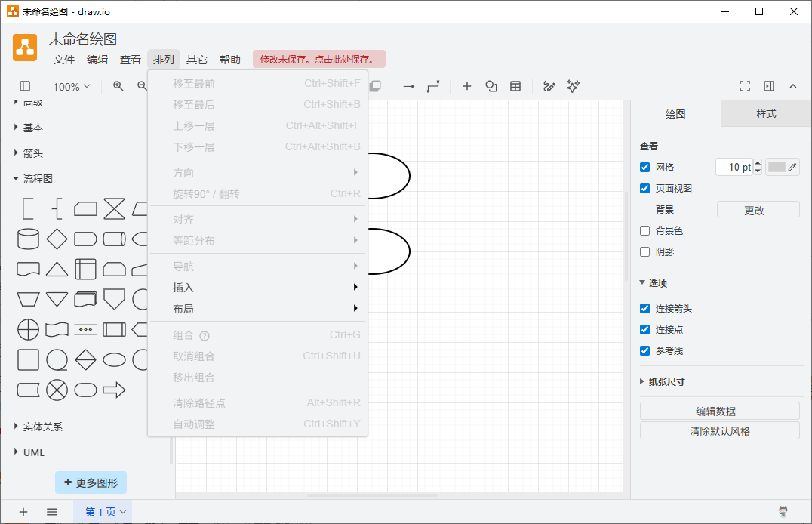Toggle the 连接箭头 checkbox
Viewport: 812px width, 524px height.
[644, 308]
